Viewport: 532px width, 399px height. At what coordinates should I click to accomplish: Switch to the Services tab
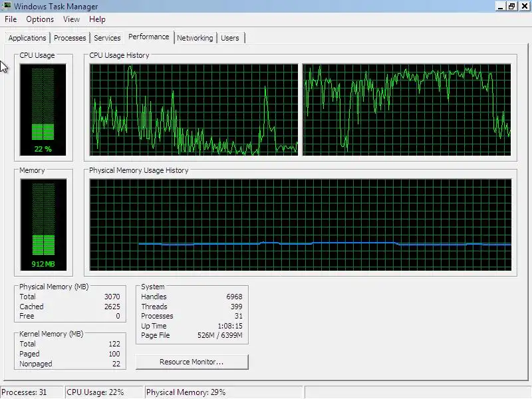pyautogui.click(x=107, y=38)
